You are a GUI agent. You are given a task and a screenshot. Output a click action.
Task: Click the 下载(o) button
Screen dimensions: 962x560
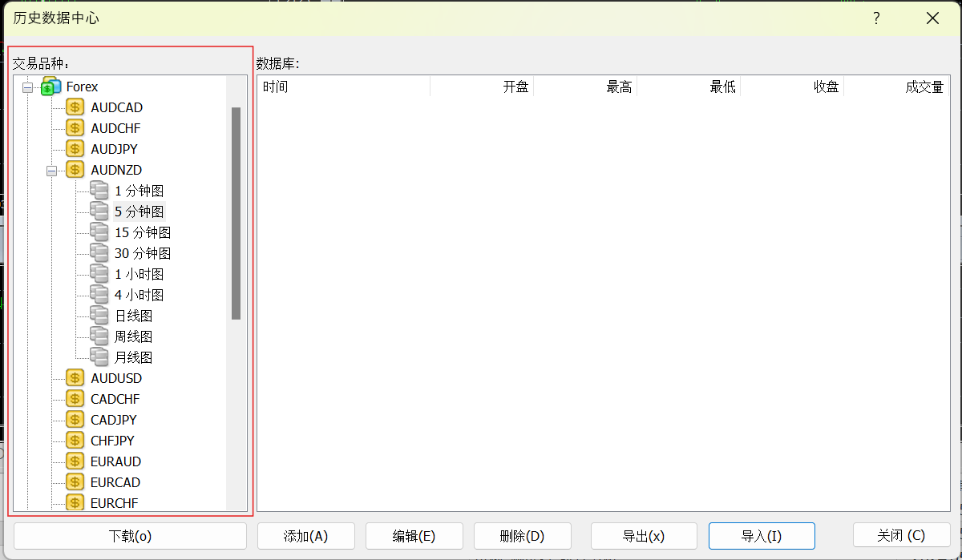click(129, 535)
